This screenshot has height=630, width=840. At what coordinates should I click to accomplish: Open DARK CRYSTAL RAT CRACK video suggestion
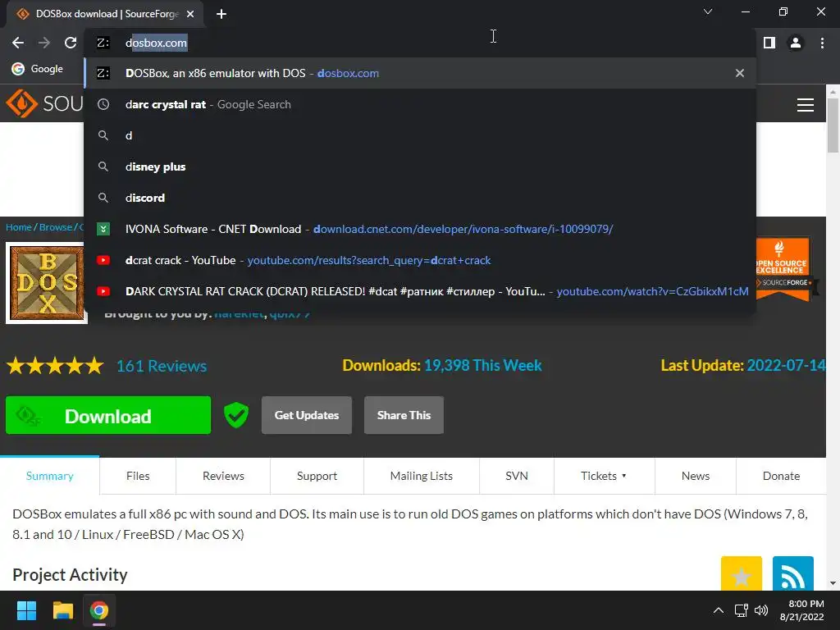(x=420, y=291)
